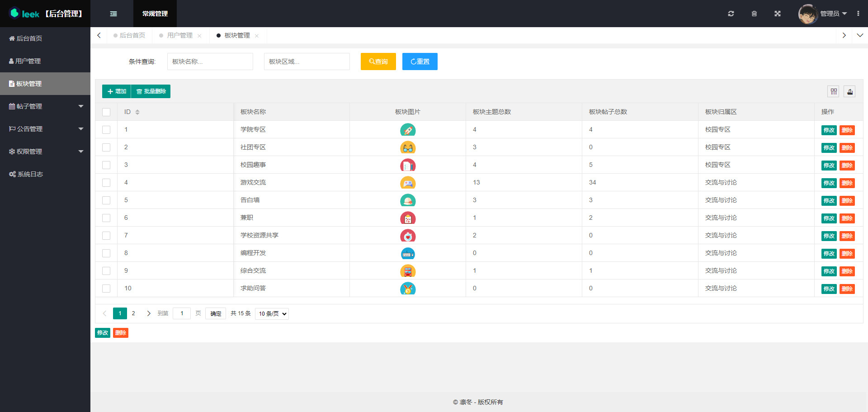Check the row for 游戏交流
The height and width of the screenshot is (412, 868).
106,183
